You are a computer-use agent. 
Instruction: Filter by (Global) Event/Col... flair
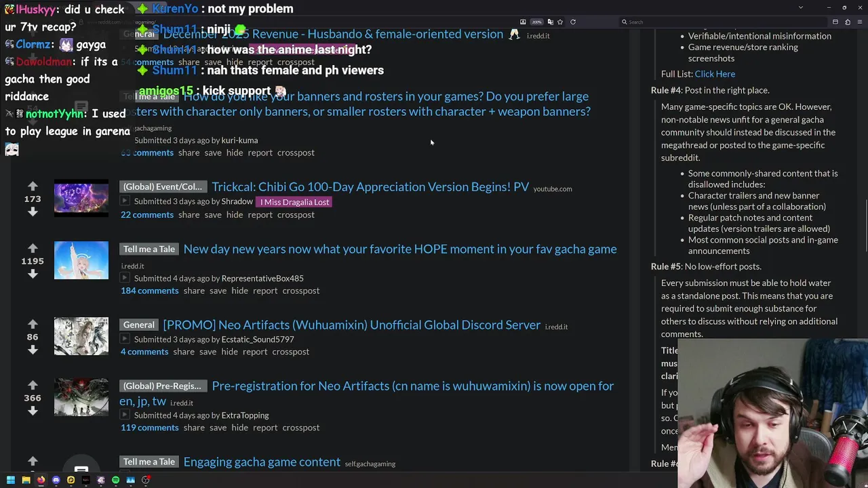tap(163, 186)
